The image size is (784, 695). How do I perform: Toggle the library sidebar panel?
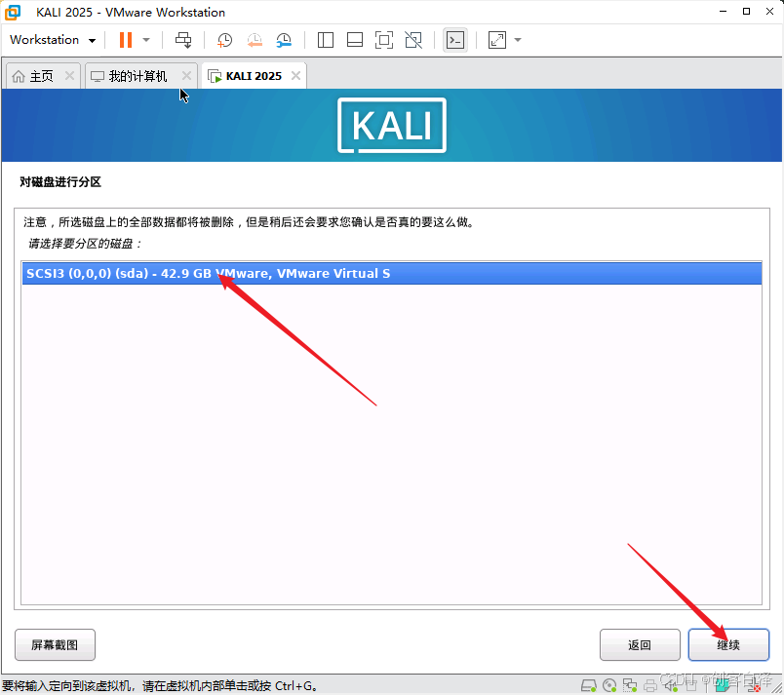(x=326, y=40)
